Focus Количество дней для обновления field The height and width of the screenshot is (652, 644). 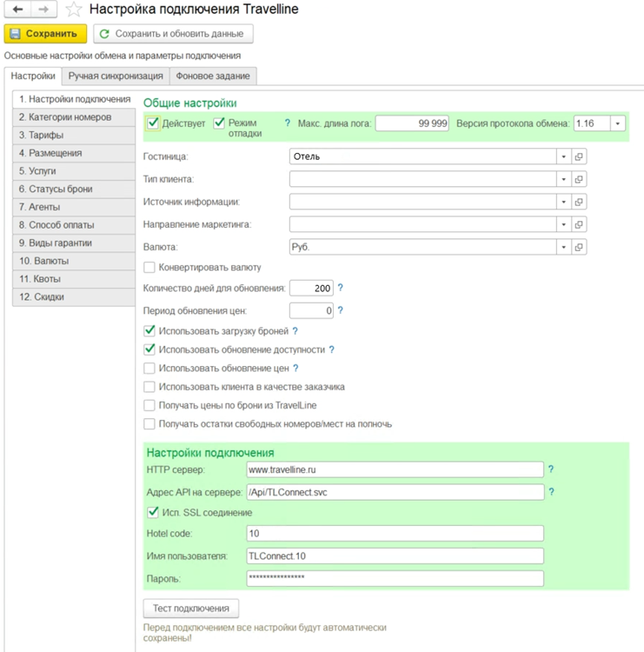(311, 288)
